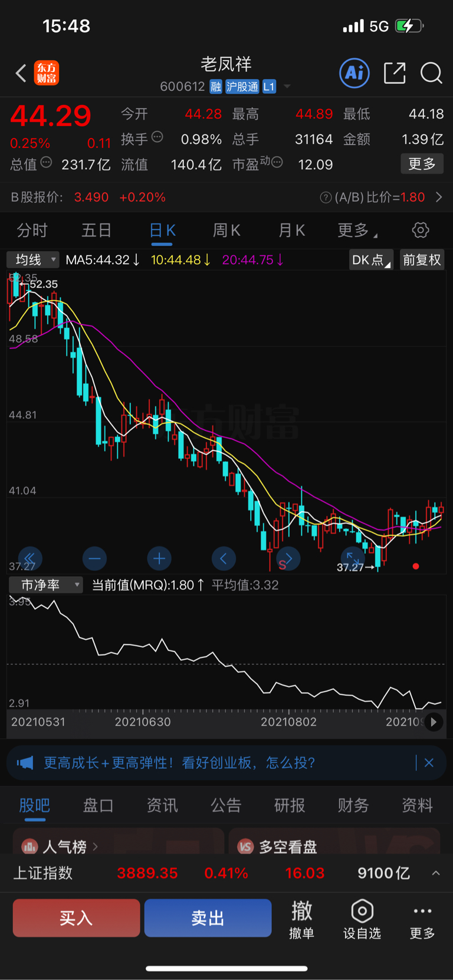Viewport: 453px width, 980px height.
Task: Tap 设自选 to add watchlist
Action: tap(362, 919)
